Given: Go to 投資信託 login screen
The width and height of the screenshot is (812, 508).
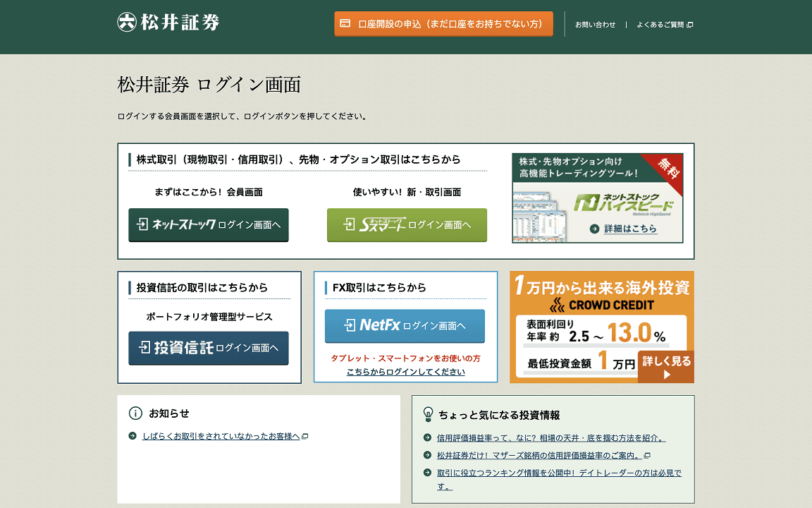Looking at the screenshot, I should pos(209,348).
